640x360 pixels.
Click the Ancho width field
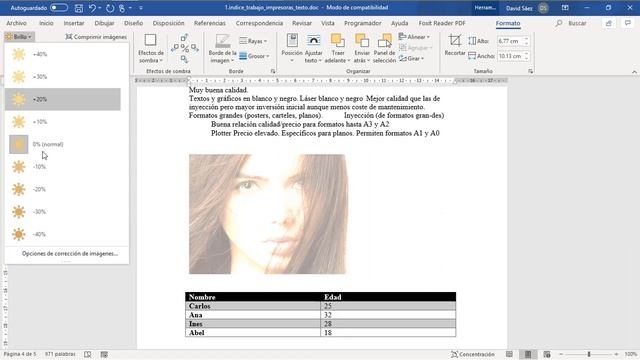[510, 56]
